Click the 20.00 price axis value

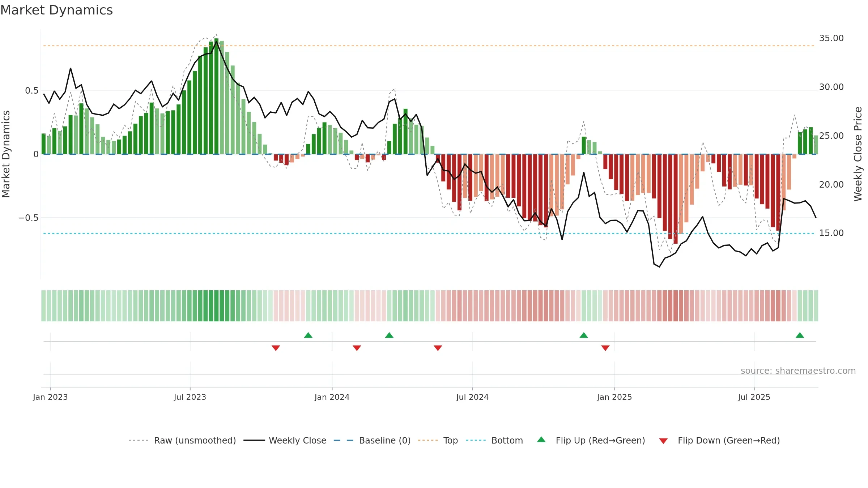[831, 185]
